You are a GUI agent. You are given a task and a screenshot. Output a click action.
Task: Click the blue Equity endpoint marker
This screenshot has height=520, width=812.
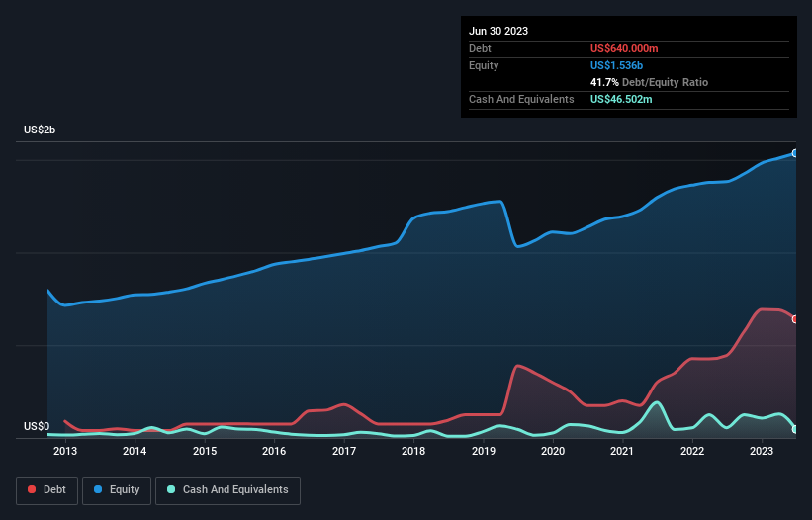pos(794,153)
